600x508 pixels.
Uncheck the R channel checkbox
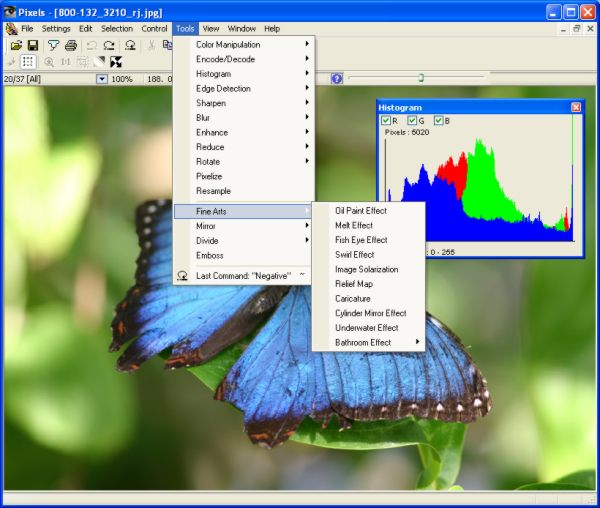point(386,120)
